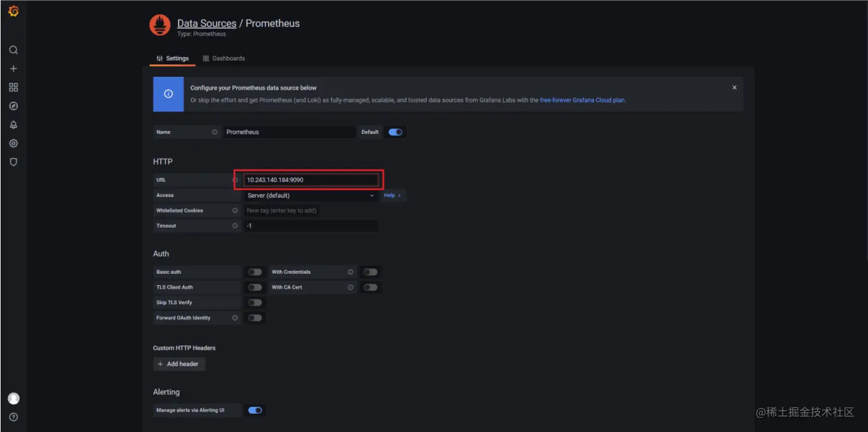Click the Timeout input field
Screen dimensions: 868x432
coord(311,226)
